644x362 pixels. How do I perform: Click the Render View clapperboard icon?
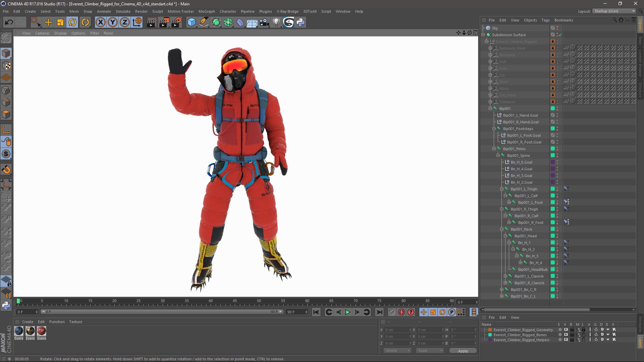[152, 22]
